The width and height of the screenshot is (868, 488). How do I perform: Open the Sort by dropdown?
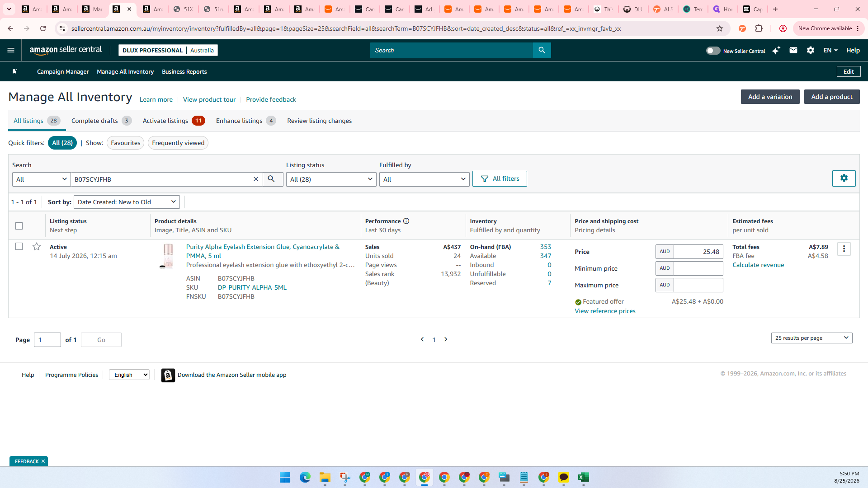click(127, 202)
